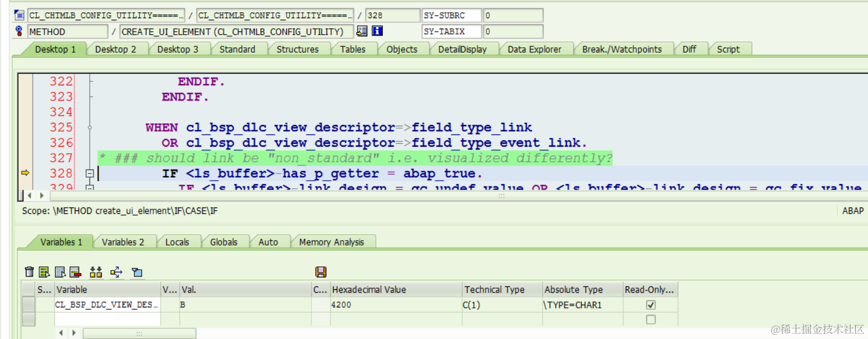
Task: Click the program document icon before first field
Action: pyautogui.click(x=19, y=15)
